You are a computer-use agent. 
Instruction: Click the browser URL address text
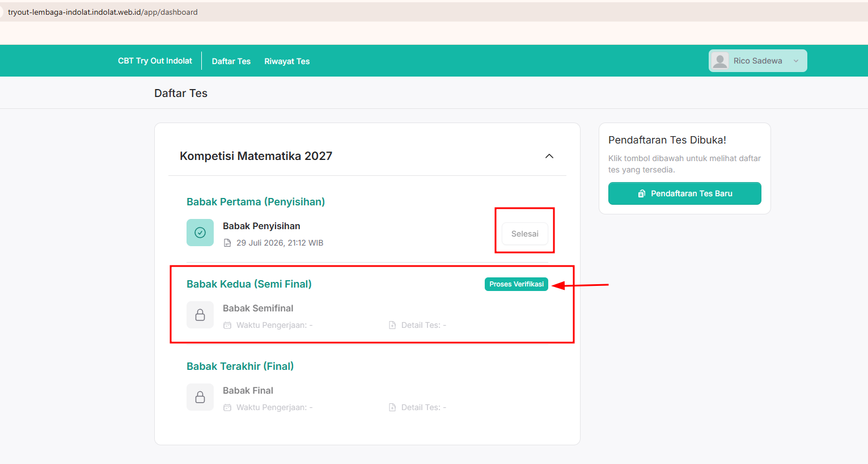point(103,12)
